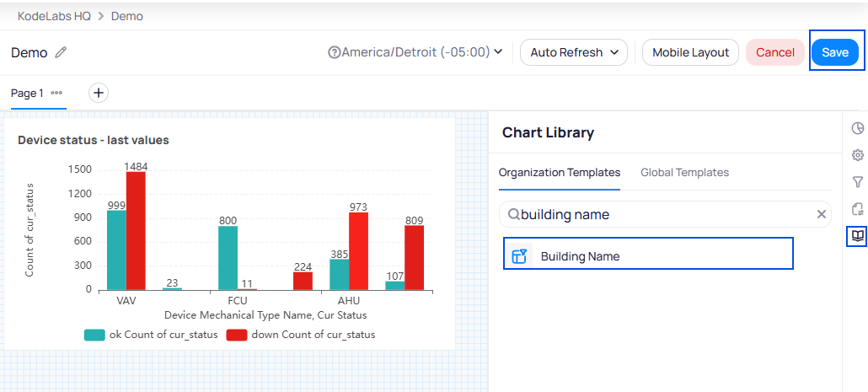This screenshot has height=392, width=868.
Task: Click the red bar labeled 224
Action: pos(303,281)
